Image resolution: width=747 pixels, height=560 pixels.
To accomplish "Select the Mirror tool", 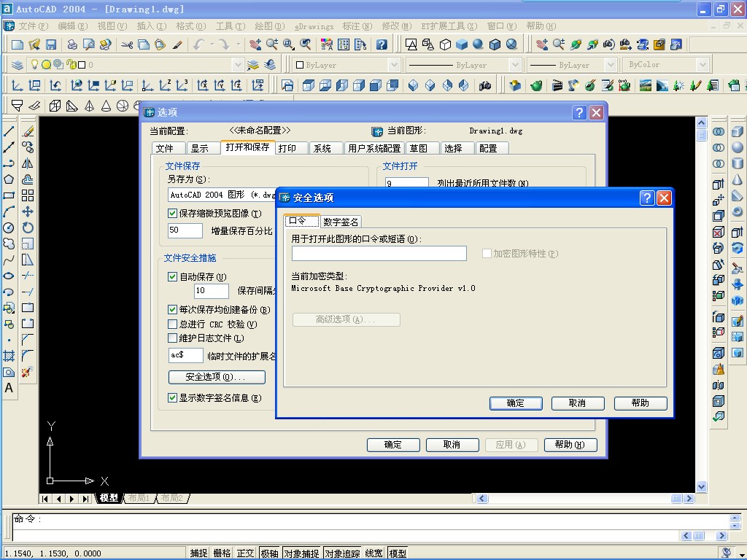I will 28,163.
